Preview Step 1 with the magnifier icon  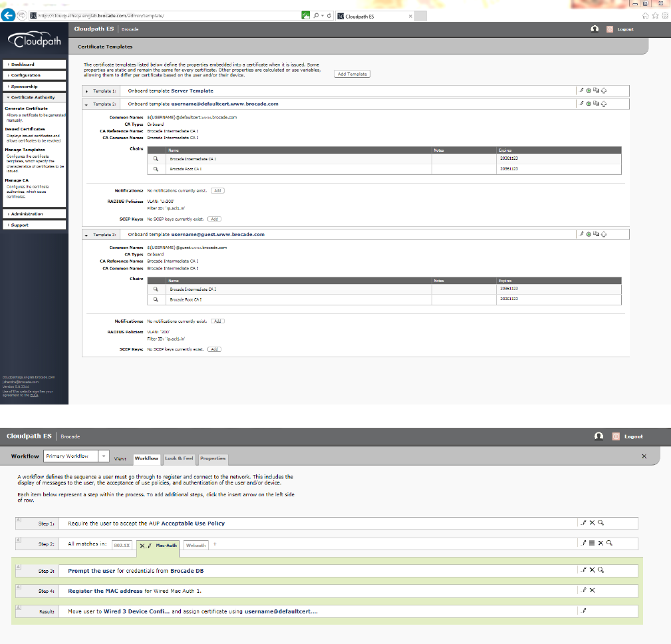tap(601, 523)
